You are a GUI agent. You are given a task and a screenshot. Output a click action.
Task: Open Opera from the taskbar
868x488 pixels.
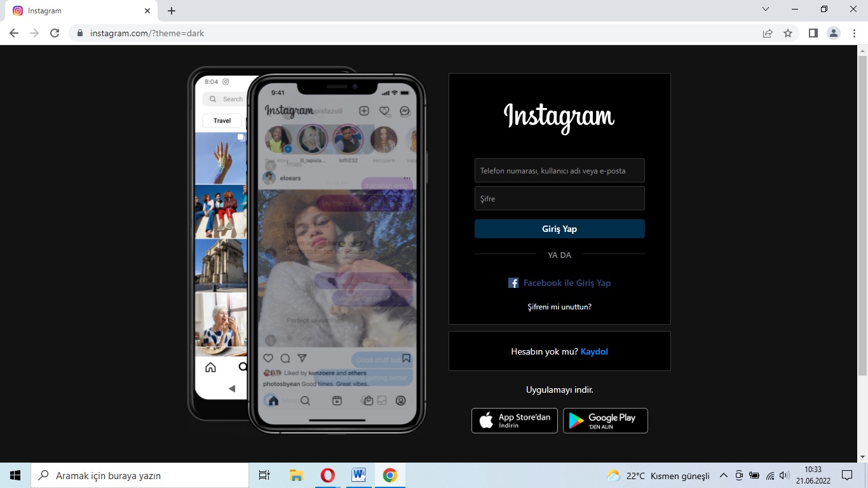click(x=327, y=475)
